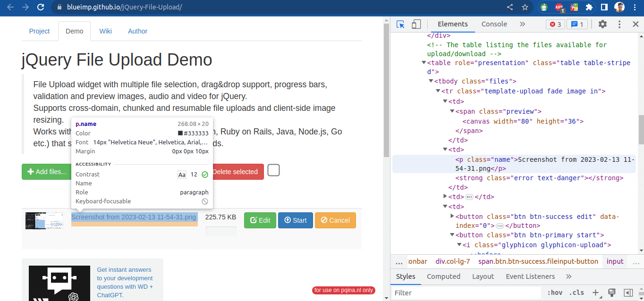Select the screenshot thumbnail in the upload list
Screen dimensions: 644x301
tap(44, 220)
